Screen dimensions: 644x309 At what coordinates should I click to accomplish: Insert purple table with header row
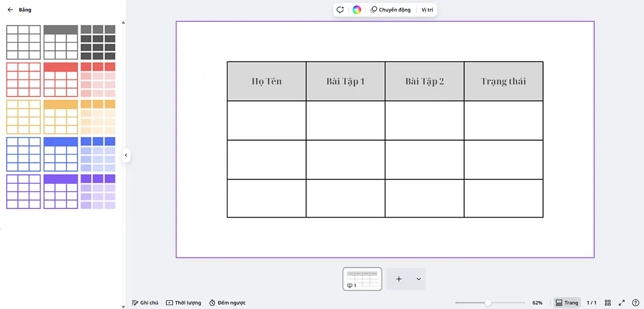[x=61, y=191]
